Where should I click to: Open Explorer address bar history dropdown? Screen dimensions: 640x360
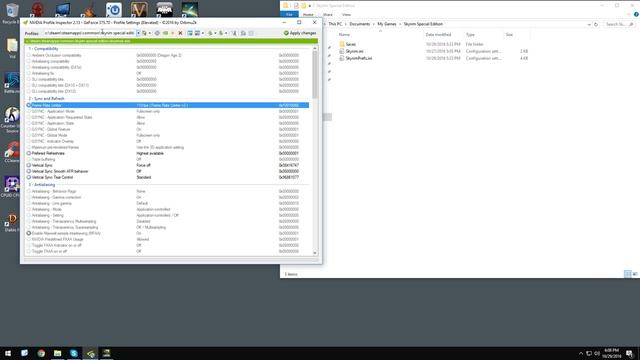(x=589, y=24)
